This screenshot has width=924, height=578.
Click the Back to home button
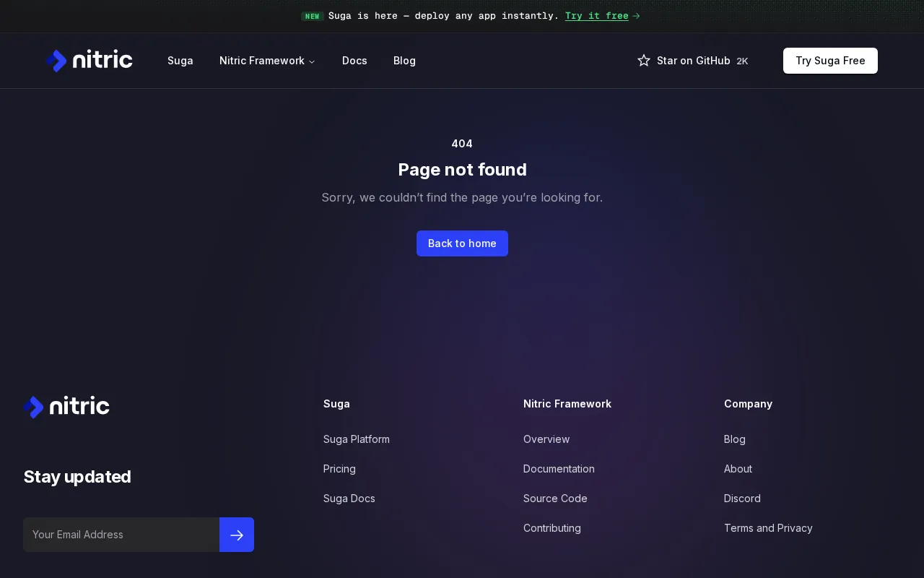[x=462, y=243]
